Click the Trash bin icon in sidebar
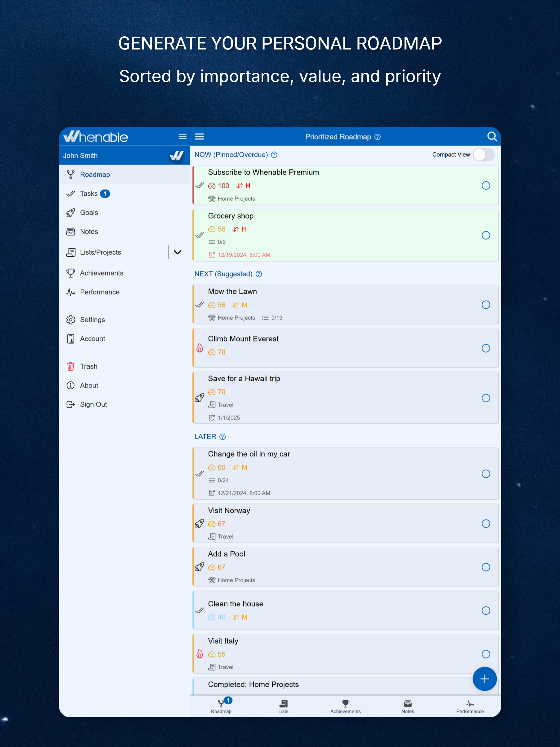The image size is (560, 747). [71, 366]
